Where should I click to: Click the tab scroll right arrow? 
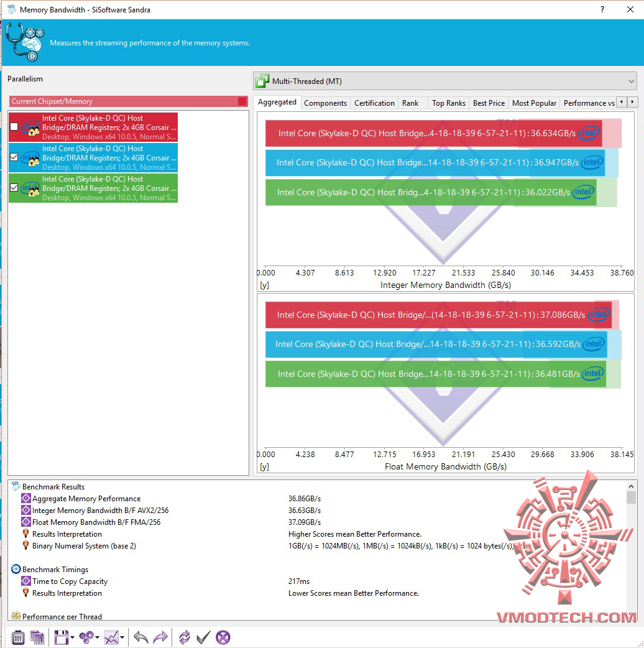click(x=632, y=101)
